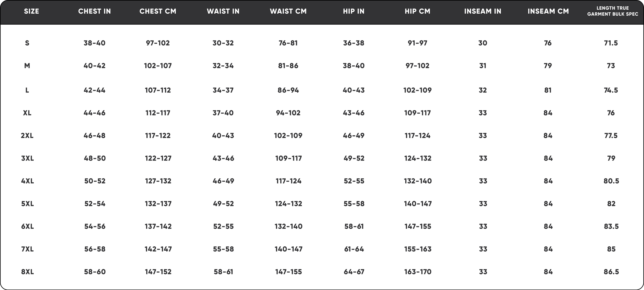The width and height of the screenshot is (644, 290).
Task: Select the WAIST CM column header
Action: click(288, 11)
